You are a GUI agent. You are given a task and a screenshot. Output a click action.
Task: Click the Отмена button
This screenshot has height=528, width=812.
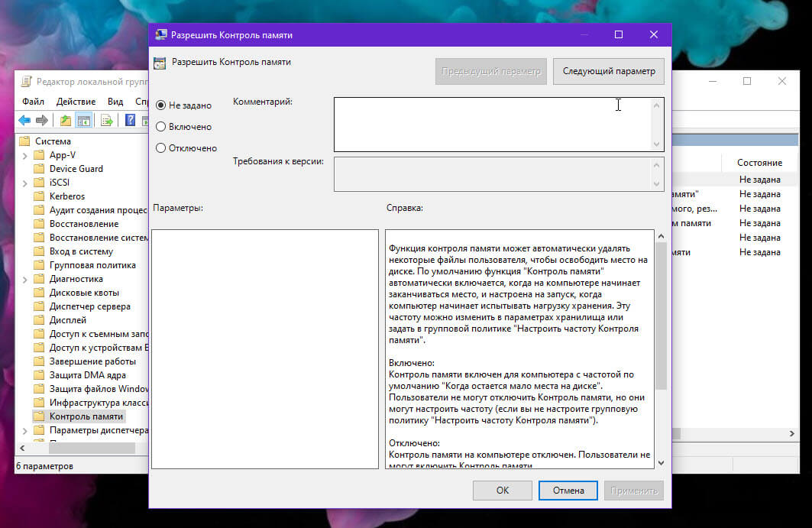coord(568,490)
